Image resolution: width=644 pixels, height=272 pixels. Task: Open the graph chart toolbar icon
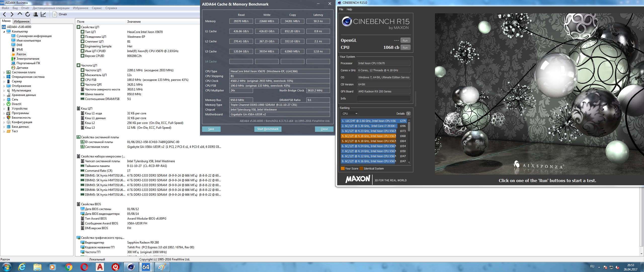coord(43,14)
